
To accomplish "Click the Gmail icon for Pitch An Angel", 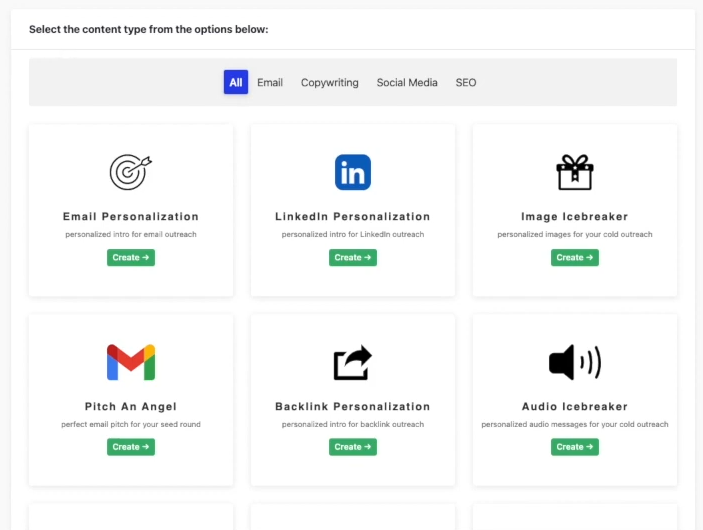I will [131, 362].
